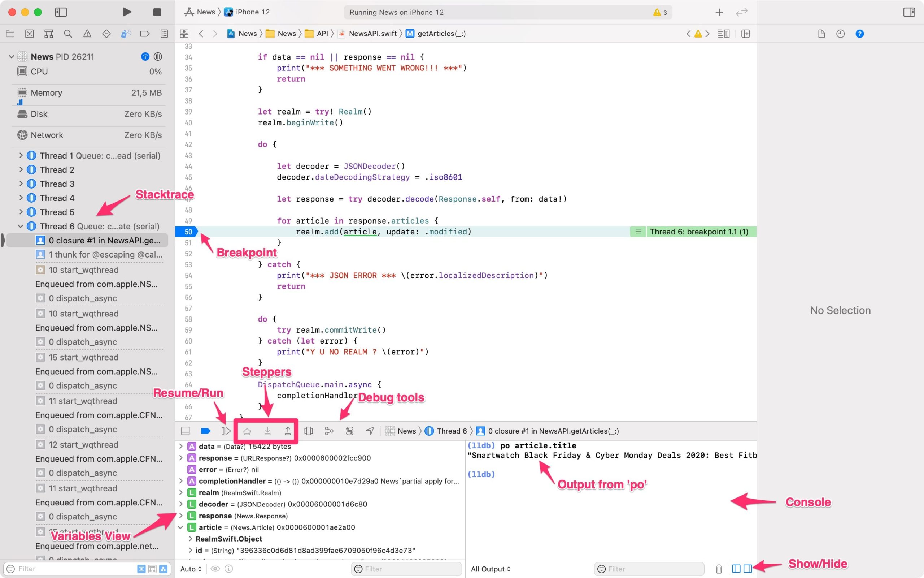Select frame 0 closure #1 in NewsAPI
Viewport: 924px width, 578px height.
click(x=87, y=240)
